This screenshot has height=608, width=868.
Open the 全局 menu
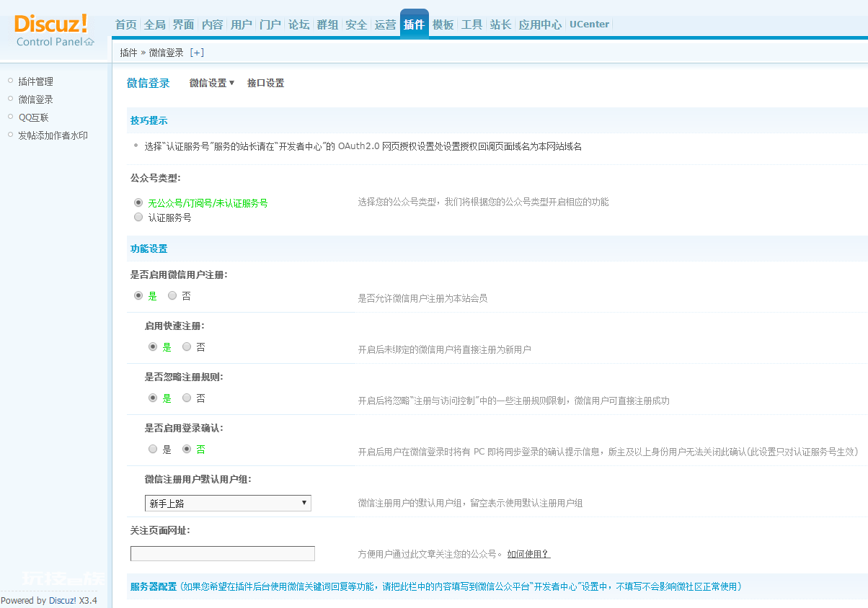(x=155, y=24)
